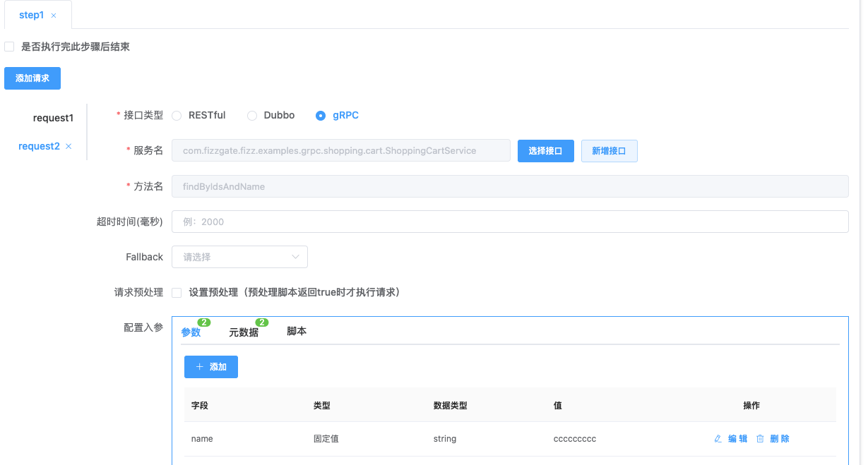The width and height of the screenshot is (868, 465).
Task: Click the 请求预处理 label
Action: (x=139, y=292)
